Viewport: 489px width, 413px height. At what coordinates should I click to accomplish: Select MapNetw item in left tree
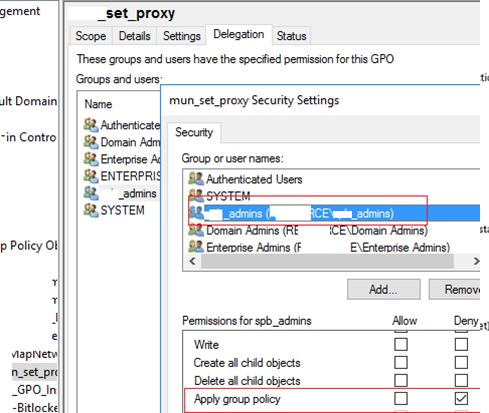[35, 354]
